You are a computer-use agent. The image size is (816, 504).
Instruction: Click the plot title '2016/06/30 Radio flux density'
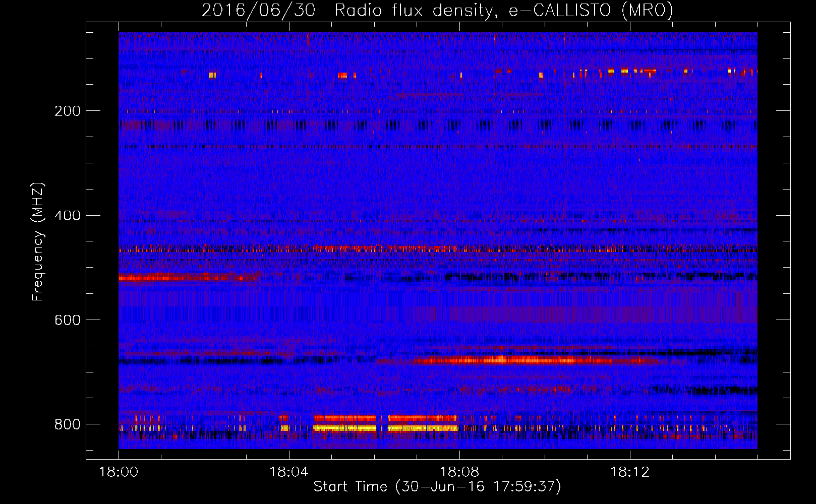pyautogui.click(x=437, y=11)
